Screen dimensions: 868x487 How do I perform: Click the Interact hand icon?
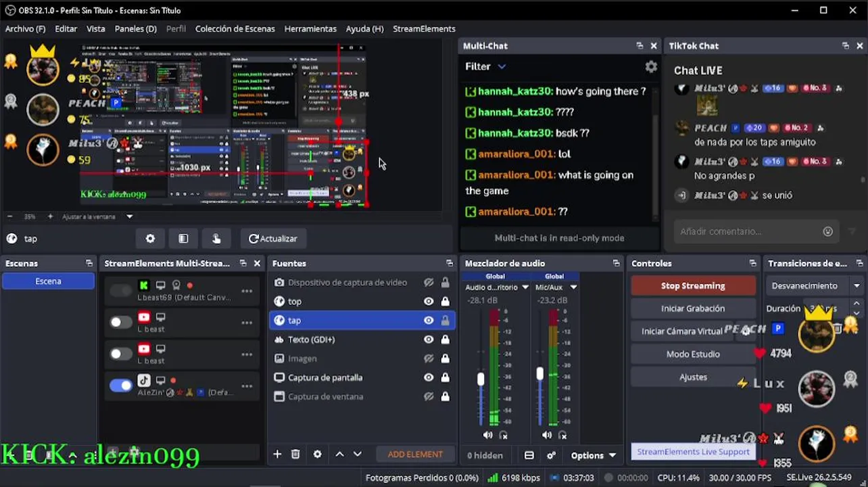(x=216, y=238)
